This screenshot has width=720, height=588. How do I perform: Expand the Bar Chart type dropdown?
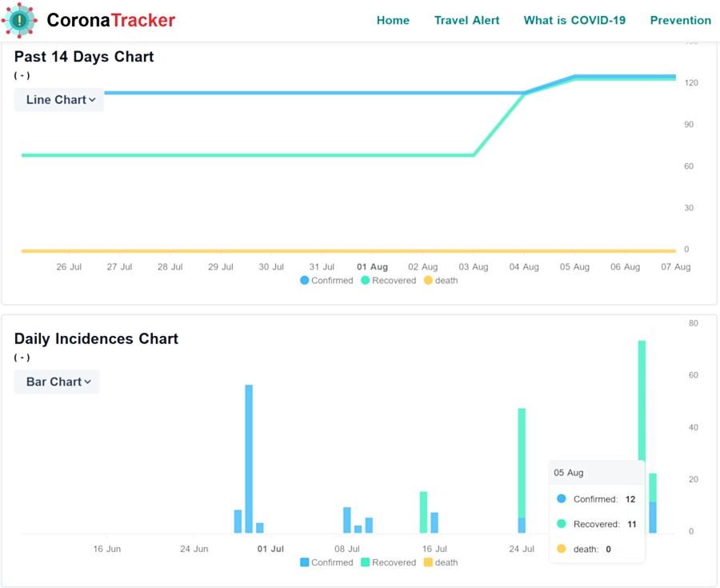click(x=58, y=382)
